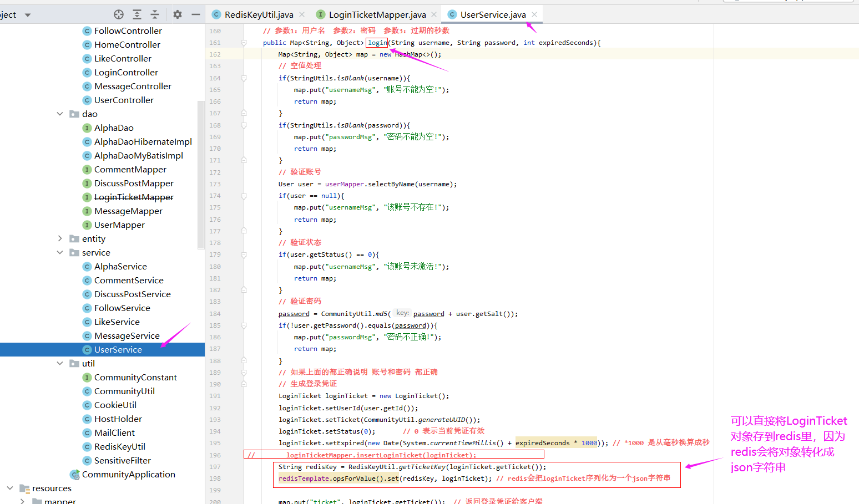Fold the login method at line 161 gutter

[244, 43]
